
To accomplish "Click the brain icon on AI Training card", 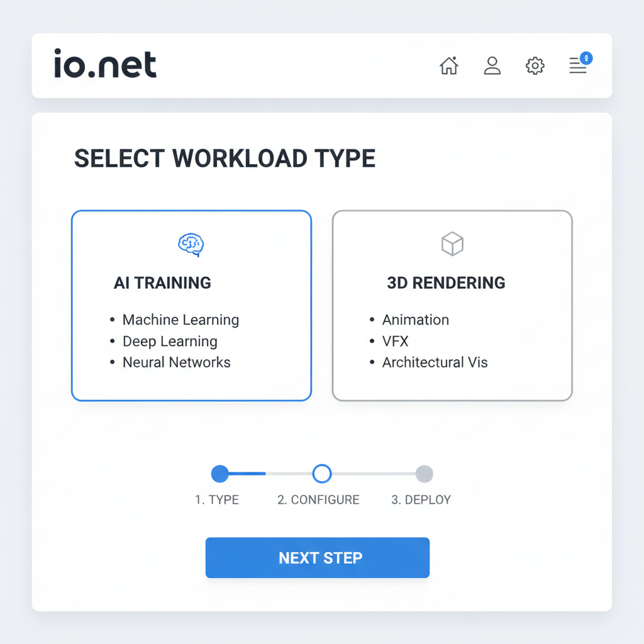I will click(191, 244).
